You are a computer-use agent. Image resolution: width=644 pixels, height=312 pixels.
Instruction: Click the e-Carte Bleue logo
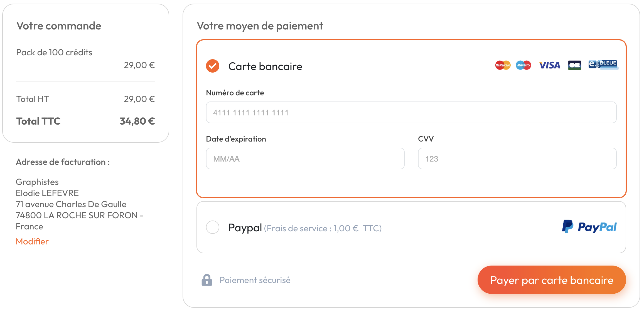[603, 65]
